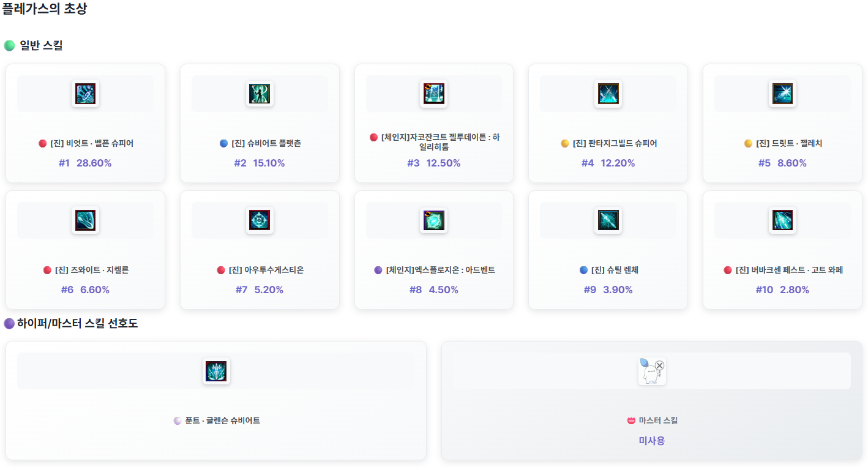Click the 플레가스의 초상 page heading
The height and width of the screenshot is (467, 868).
(x=44, y=9)
